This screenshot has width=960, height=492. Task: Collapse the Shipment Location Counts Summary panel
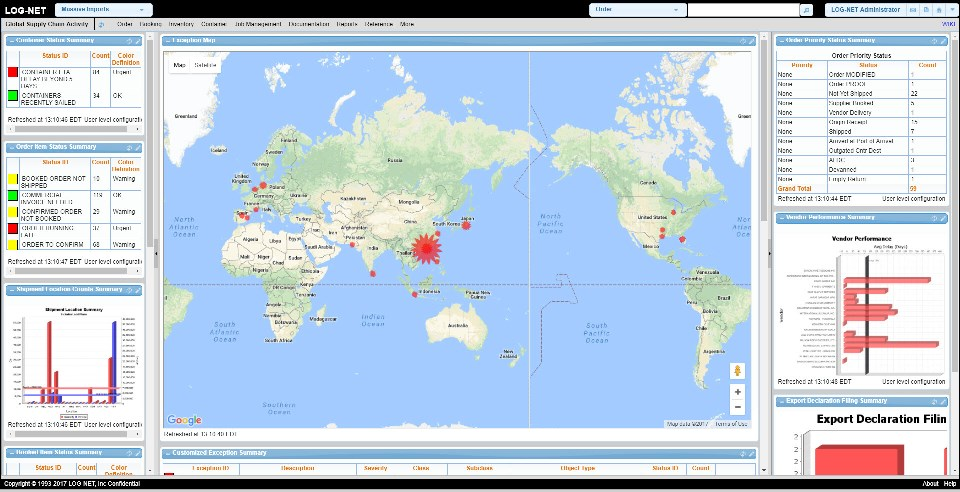tap(12, 289)
